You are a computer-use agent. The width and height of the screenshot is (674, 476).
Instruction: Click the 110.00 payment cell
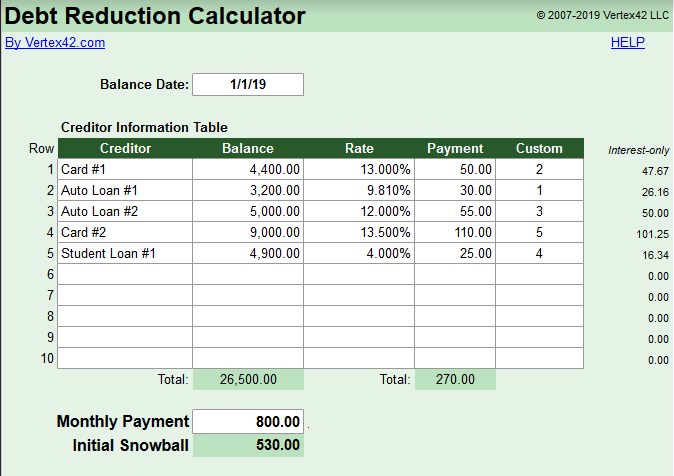point(455,233)
